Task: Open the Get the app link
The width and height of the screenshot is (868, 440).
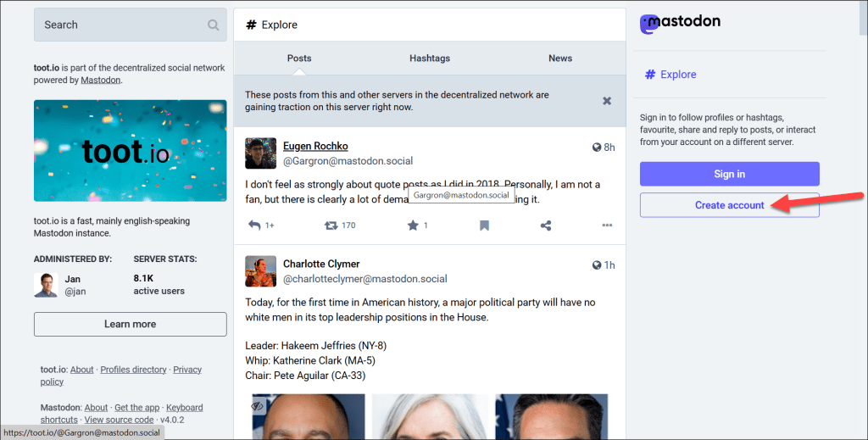Action: (136, 408)
